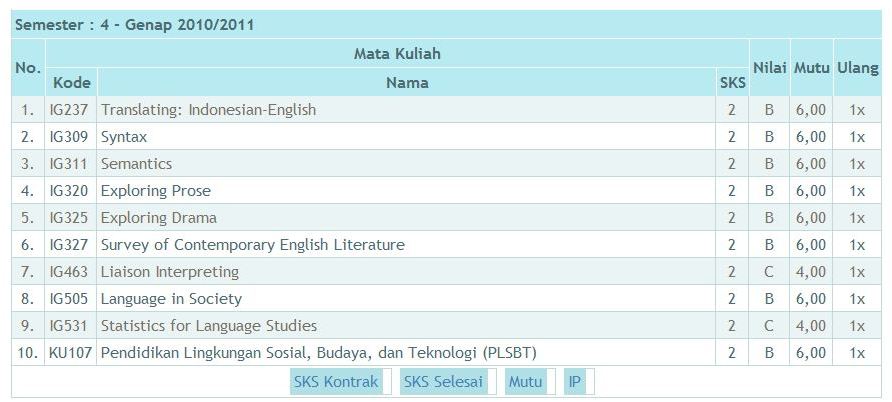
Task: Click course code KU107
Action: tap(70, 353)
